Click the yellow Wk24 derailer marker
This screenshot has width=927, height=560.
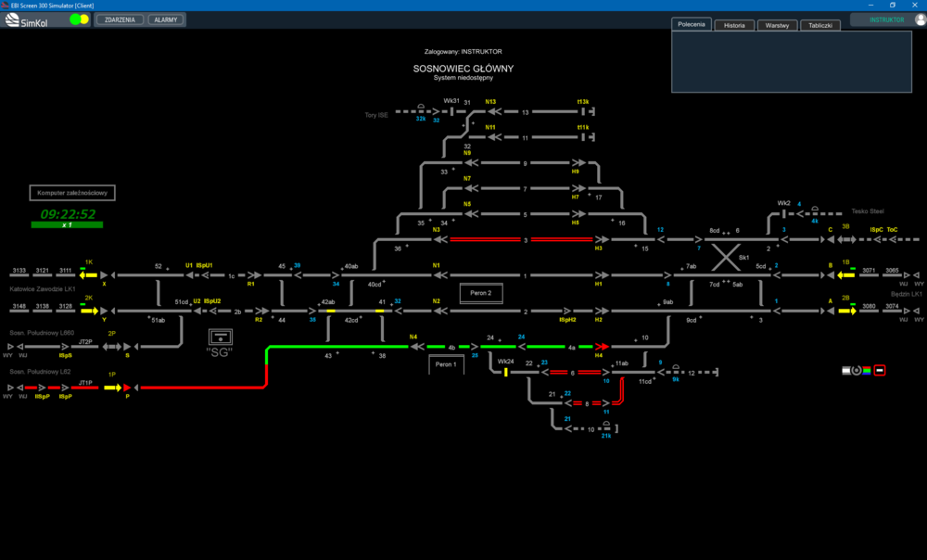pos(506,372)
